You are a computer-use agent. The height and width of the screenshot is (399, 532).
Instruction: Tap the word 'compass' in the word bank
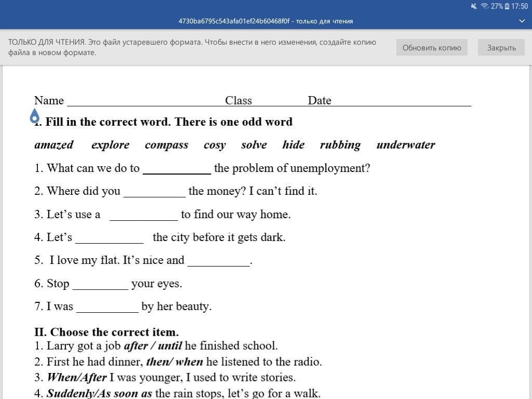166,145
